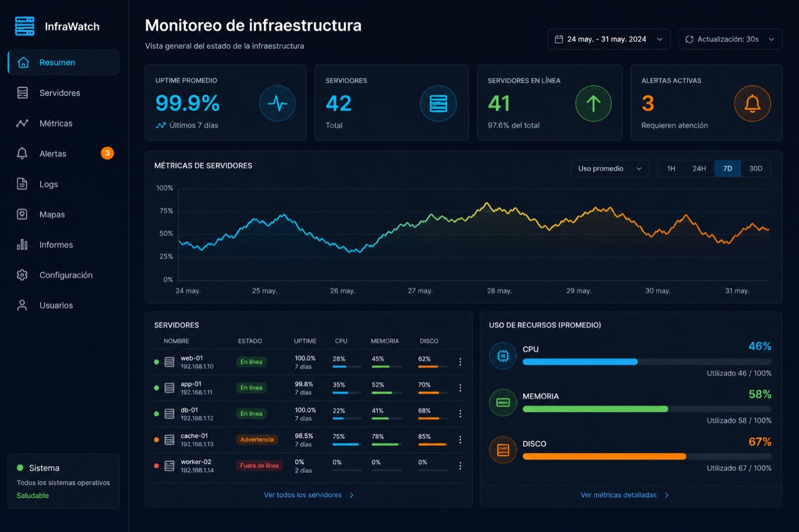Open the Métricas page
This screenshot has width=799, height=532.
click(64, 123)
